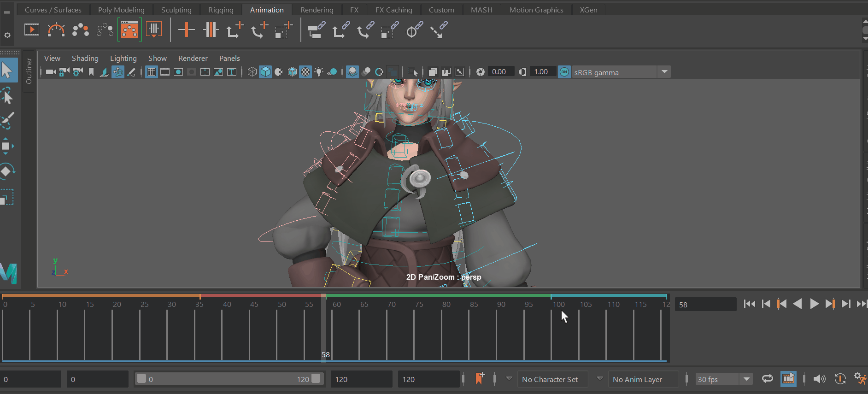Click the Parent Constraint shelf icon
Screen dimensions: 868x394
pyautogui.click(x=316, y=30)
